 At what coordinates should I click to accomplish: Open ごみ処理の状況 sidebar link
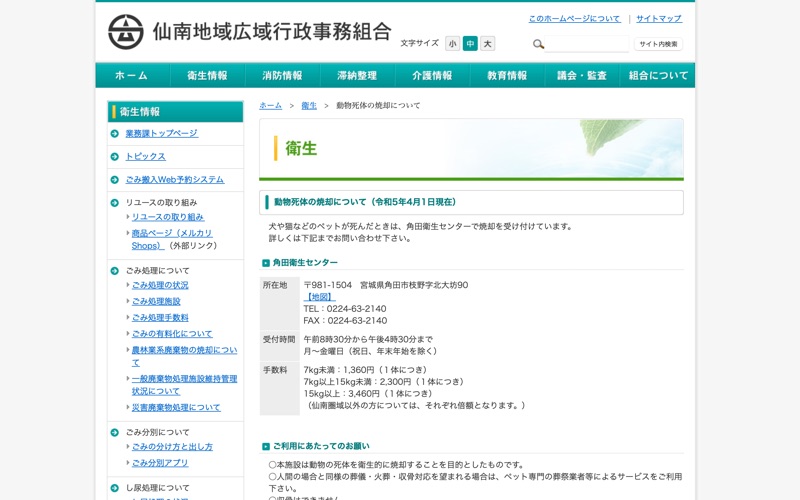click(160, 285)
